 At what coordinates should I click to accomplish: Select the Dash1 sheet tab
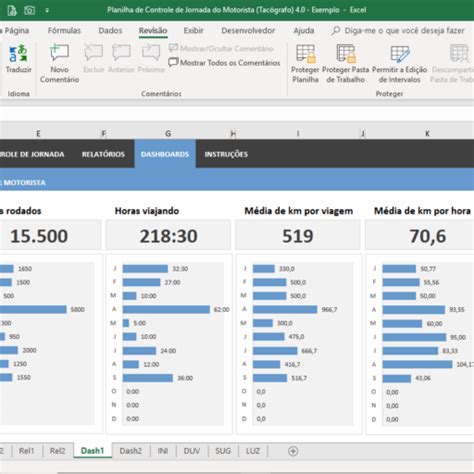click(93, 451)
